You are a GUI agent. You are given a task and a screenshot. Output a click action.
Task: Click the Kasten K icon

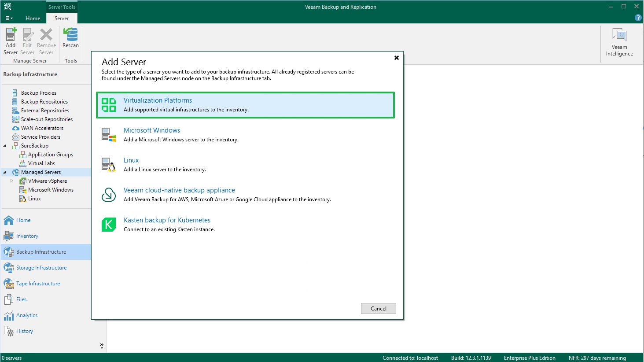109,225
